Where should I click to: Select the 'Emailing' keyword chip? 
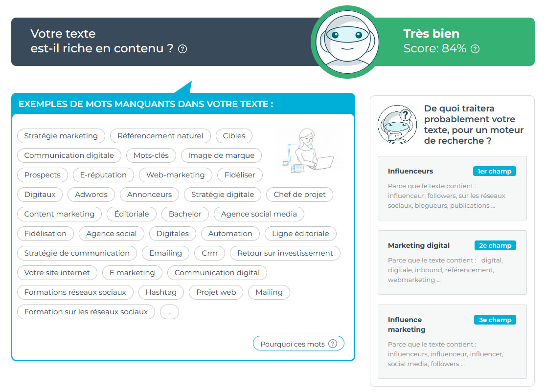(165, 253)
